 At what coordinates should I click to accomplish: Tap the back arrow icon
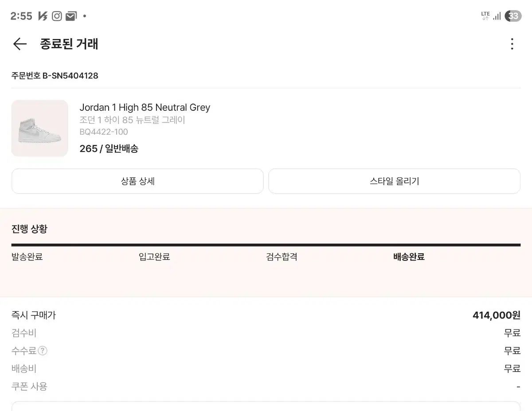click(20, 44)
